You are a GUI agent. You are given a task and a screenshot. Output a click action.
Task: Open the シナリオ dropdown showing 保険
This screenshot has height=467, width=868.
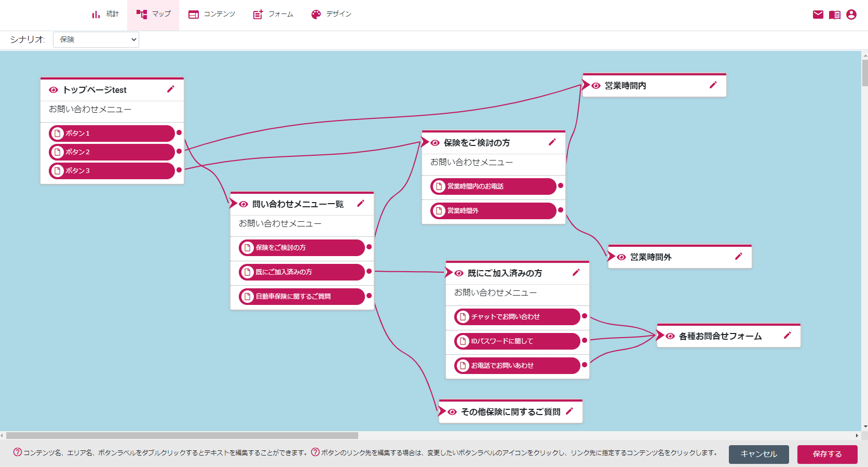point(96,39)
